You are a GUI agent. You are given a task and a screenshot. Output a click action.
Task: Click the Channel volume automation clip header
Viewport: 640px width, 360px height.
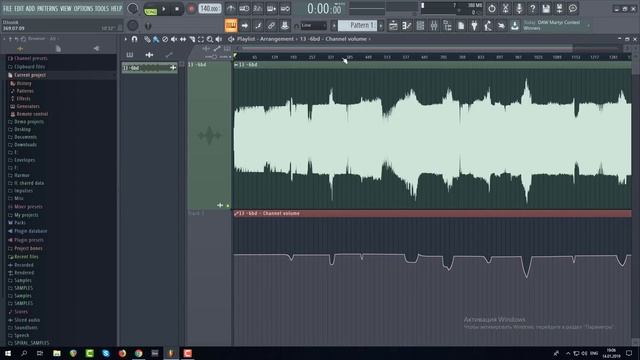coord(433,213)
